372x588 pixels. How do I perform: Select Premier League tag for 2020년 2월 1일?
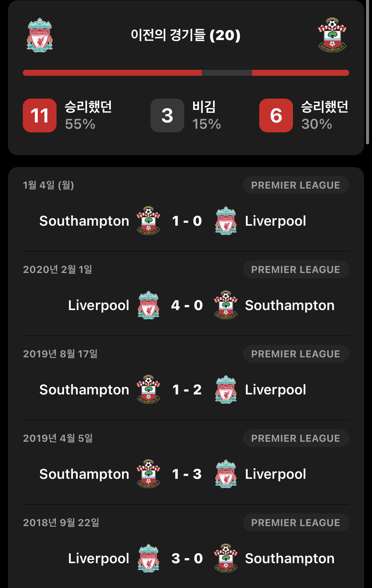296,269
